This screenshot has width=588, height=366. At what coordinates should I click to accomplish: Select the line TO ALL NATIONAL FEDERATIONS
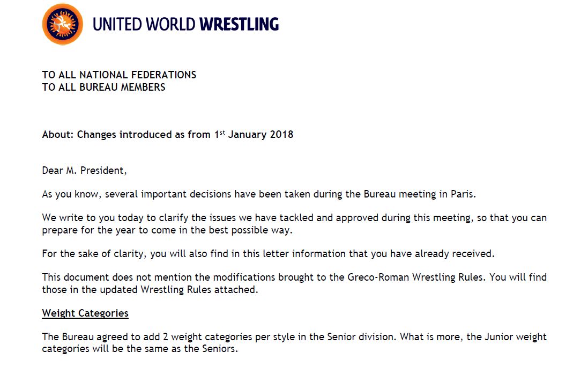pyautogui.click(x=119, y=75)
